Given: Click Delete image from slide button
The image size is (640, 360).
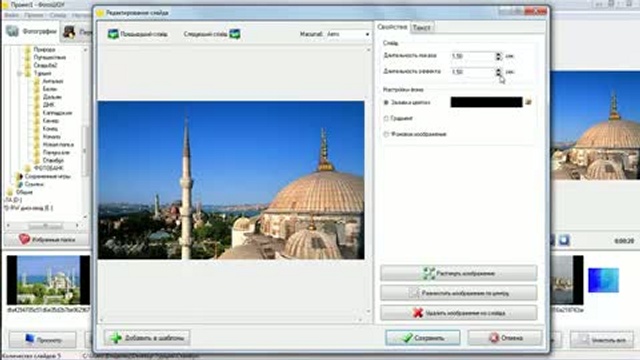Looking at the screenshot, I should click(458, 313).
